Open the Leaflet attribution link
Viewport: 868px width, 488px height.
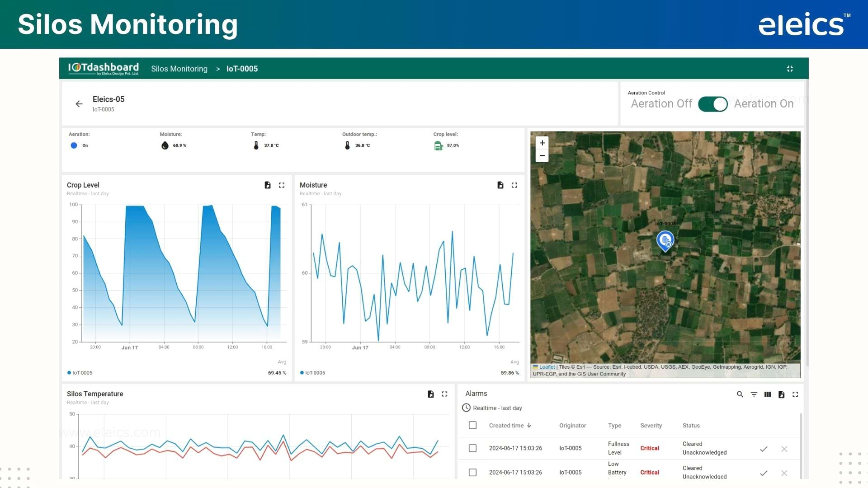pos(547,367)
